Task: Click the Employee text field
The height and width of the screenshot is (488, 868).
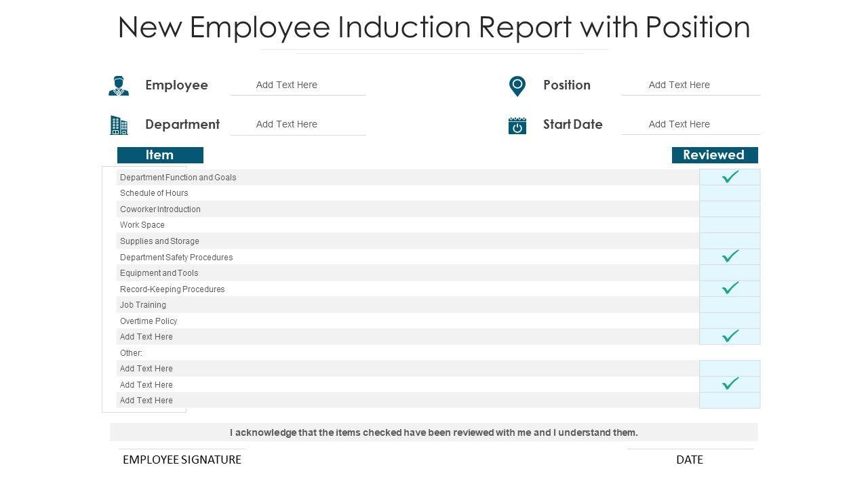Action: (x=298, y=85)
